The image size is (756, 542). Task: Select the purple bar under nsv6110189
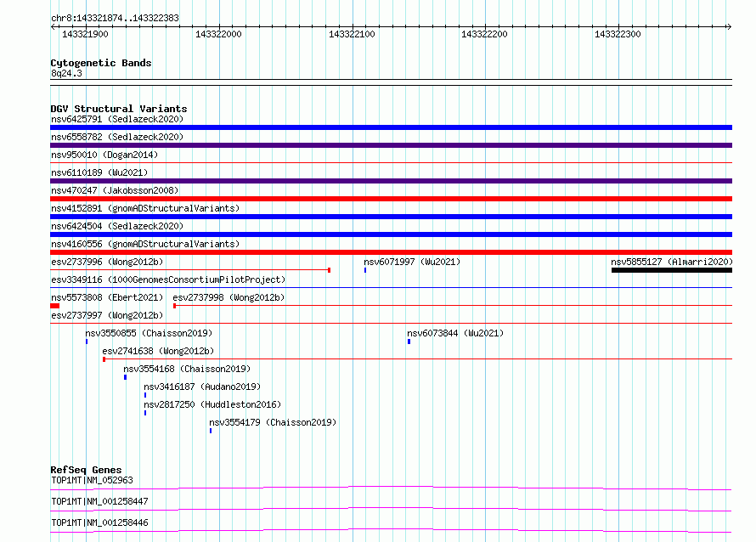(x=391, y=181)
